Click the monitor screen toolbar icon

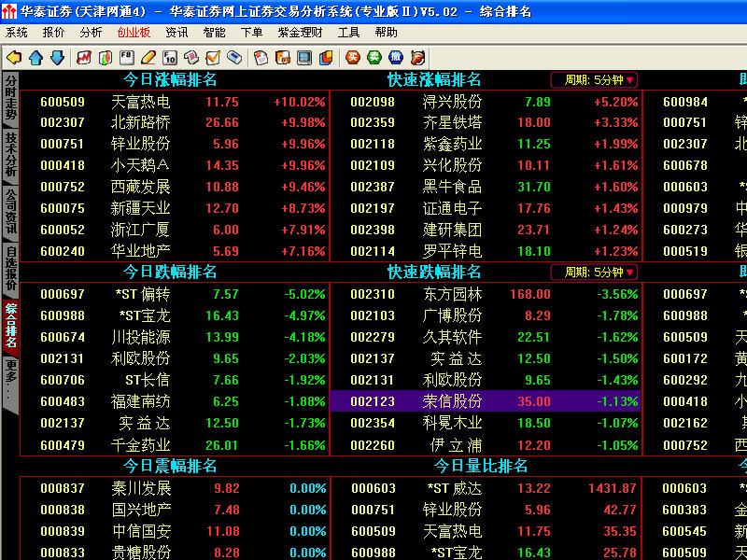[304, 58]
